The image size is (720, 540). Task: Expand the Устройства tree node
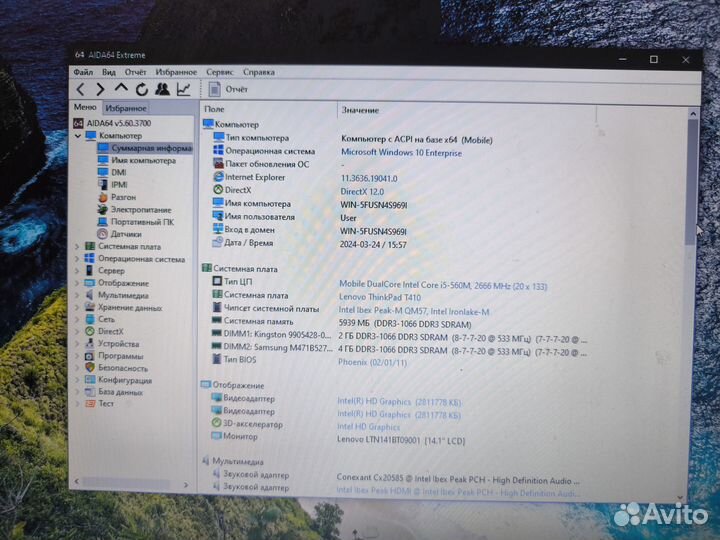pos(77,343)
